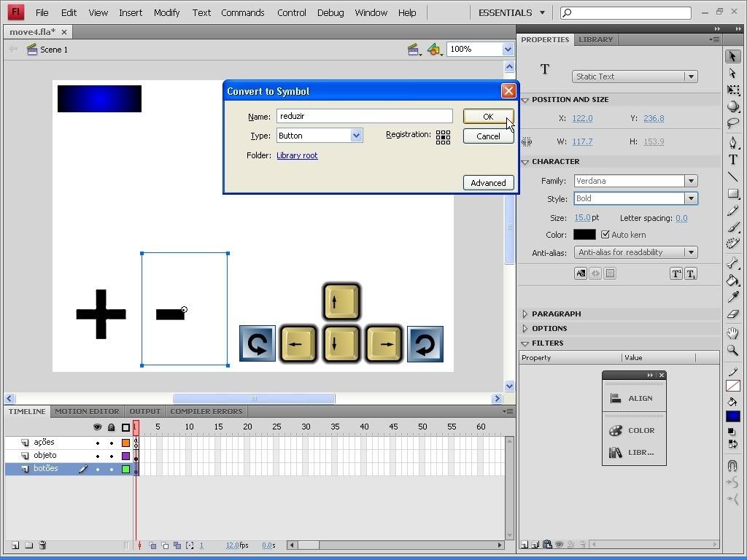Viewport: 747px width, 560px height.
Task: Toggle visibility dot for objeto layer
Action: (x=98, y=456)
